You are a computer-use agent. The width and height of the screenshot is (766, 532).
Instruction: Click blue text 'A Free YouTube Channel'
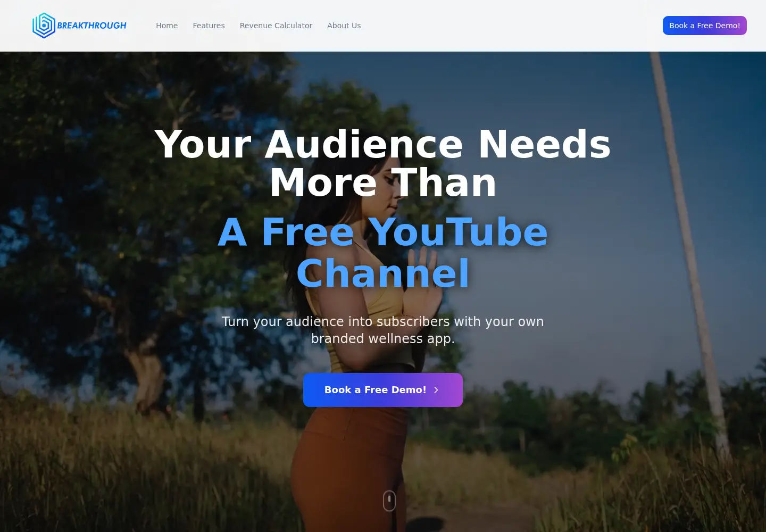pos(383,253)
